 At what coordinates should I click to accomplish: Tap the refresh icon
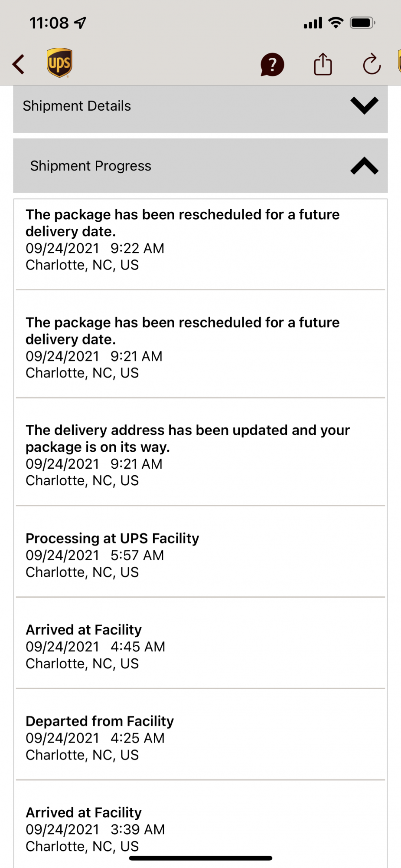coord(372,65)
